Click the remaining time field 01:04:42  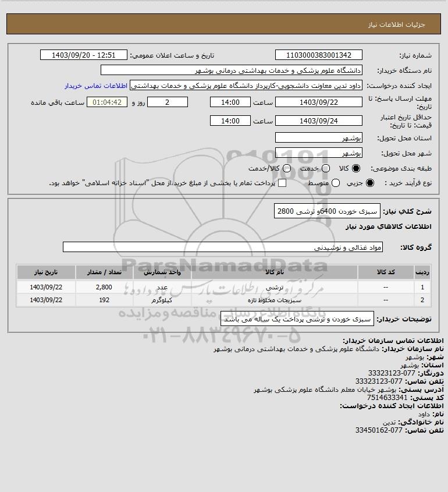(x=107, y=102)
